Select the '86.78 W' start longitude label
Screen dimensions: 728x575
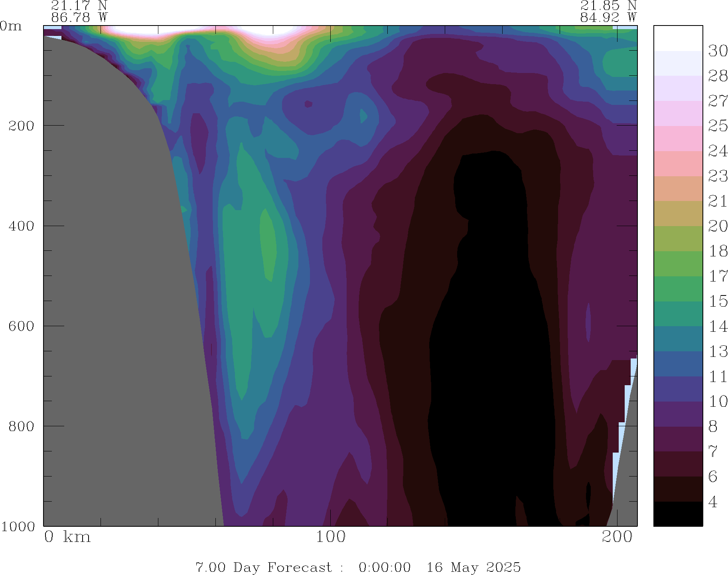[79, 17]
